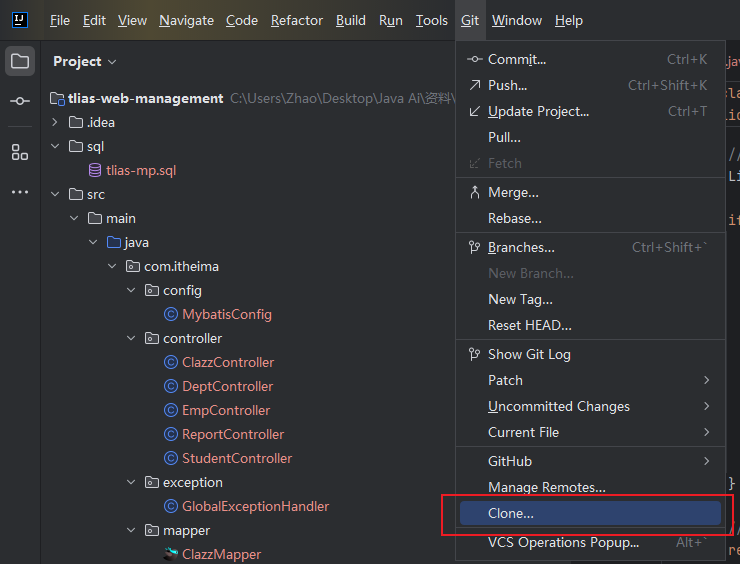Click the Commit menu item icon
Image resolution: width=740 pixels, height=564 pixels.
[x=474, y=59]
